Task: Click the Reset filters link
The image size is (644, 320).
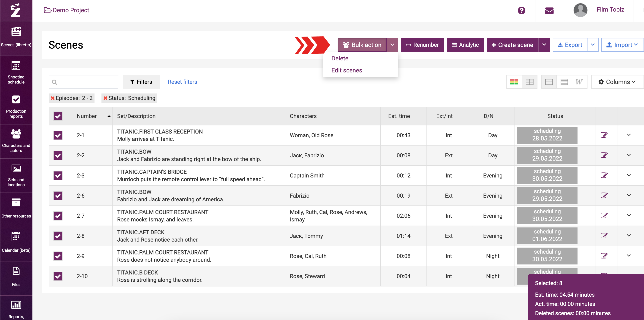Action: [182, 82]
